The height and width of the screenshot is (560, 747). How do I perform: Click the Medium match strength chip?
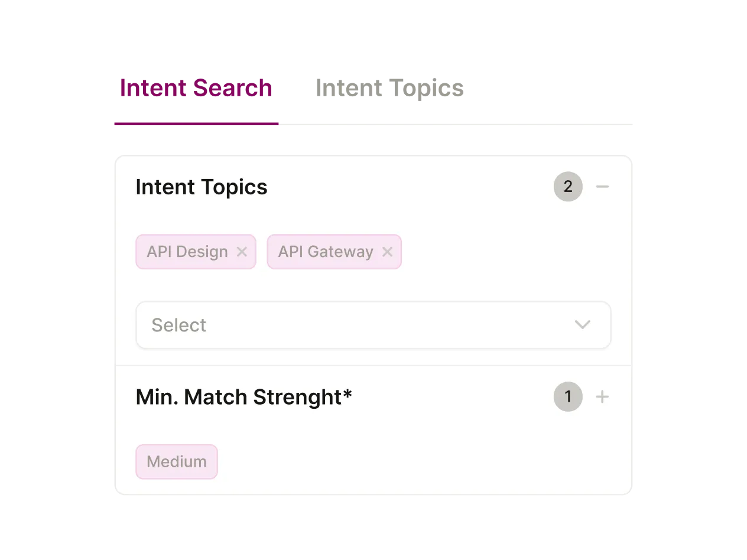[x=176, y=461]
